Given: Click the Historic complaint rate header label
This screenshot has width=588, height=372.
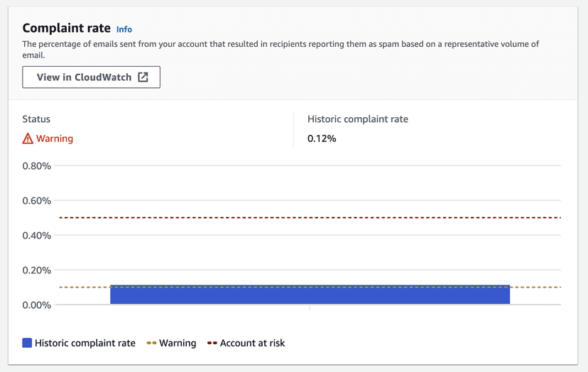Looking at the screenshot, I should 357,119.
